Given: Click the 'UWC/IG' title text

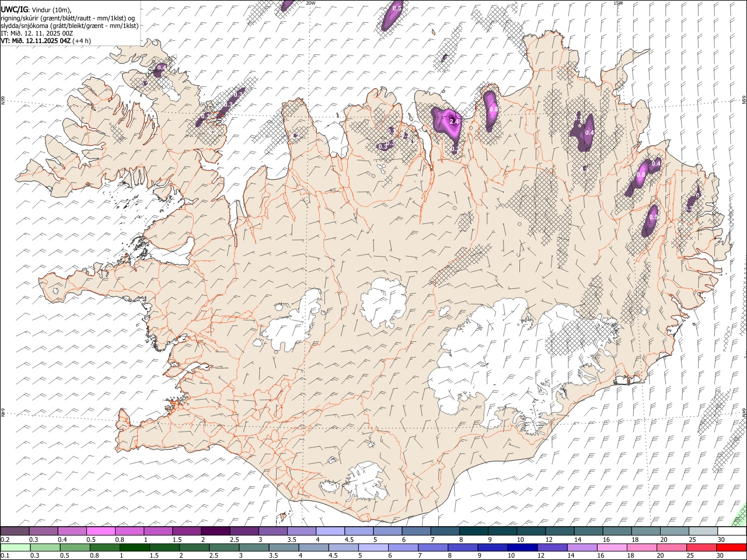Looking at the screenshot, I should pos(14,9).
